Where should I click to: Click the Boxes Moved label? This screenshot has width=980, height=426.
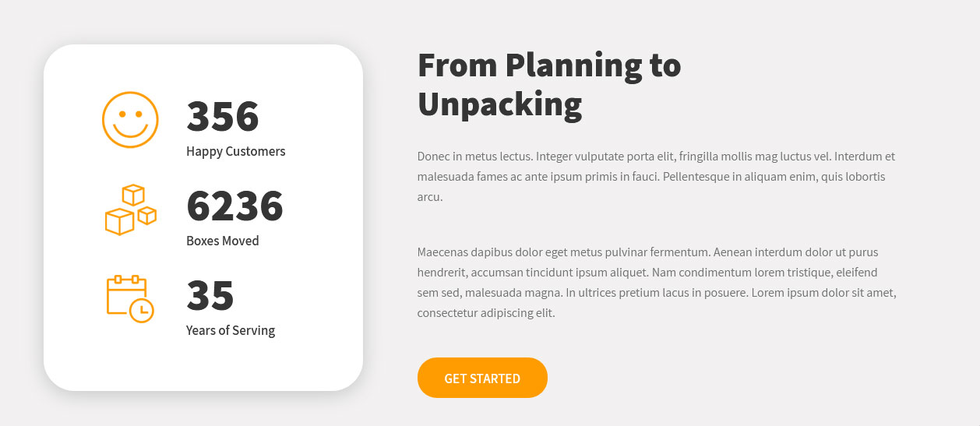pos(223,241)
